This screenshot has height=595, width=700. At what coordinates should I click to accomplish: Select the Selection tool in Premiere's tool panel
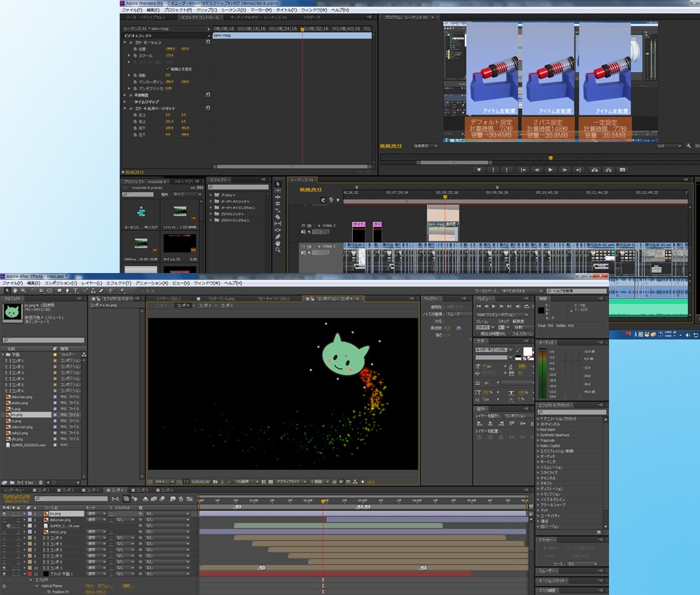pyautogui.click(x=278, y=184)
